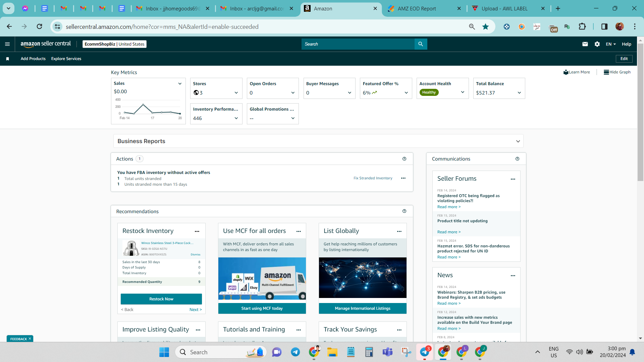The height and width of the screenshot is (362, 644).
Task: Click the bookmark flag icon
Action: [x=7, y=59]
